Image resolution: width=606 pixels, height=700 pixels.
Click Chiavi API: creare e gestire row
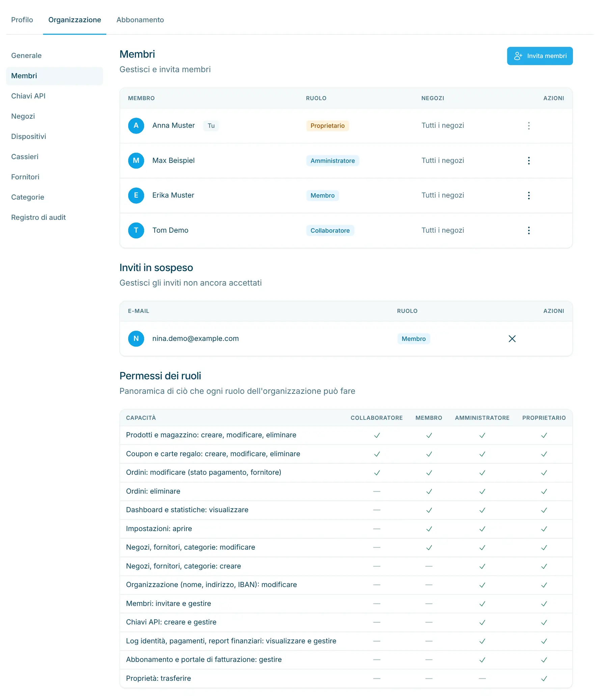click(x=346, y=622)
